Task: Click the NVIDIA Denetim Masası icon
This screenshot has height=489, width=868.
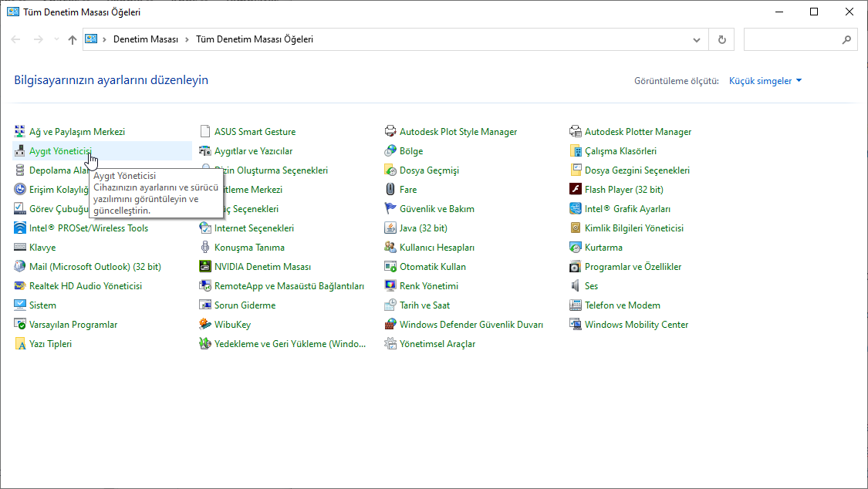Action: click(x=205, y=267)
